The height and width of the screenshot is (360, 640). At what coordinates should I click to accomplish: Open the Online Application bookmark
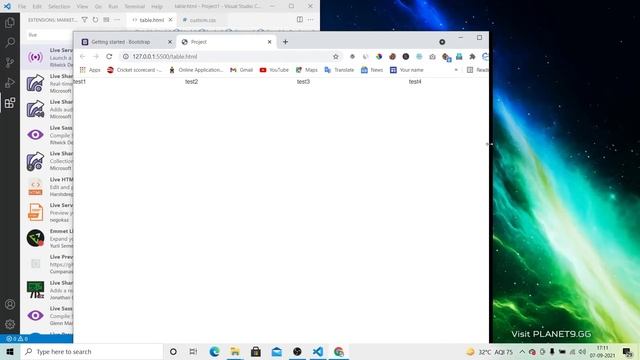(x=196, y=70)
